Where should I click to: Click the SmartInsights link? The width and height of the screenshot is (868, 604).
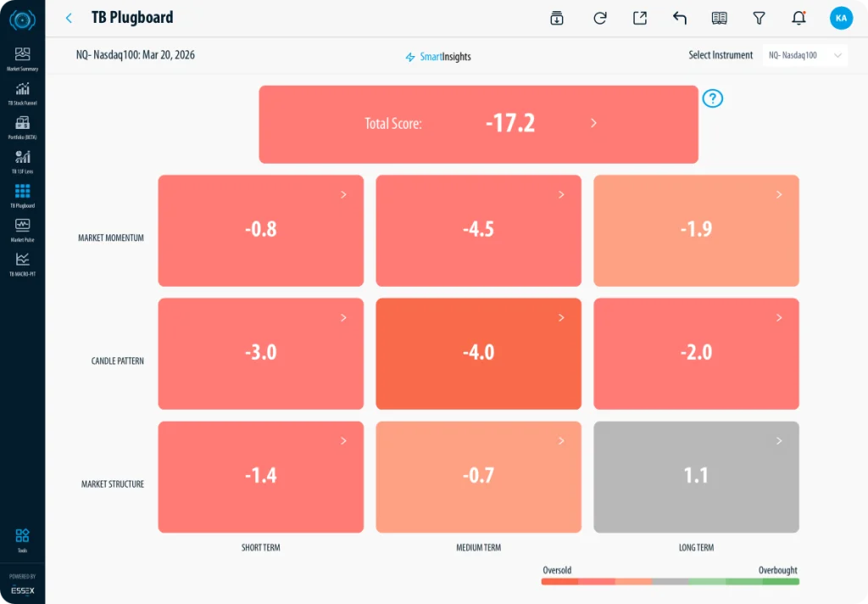click(x=438, y=57)
